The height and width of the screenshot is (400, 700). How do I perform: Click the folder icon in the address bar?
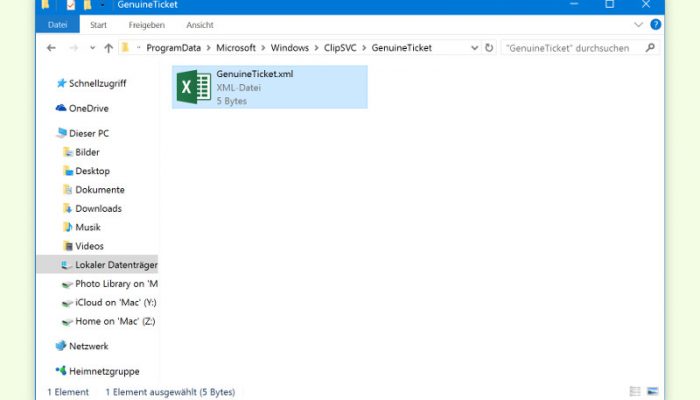coord(125,47)
